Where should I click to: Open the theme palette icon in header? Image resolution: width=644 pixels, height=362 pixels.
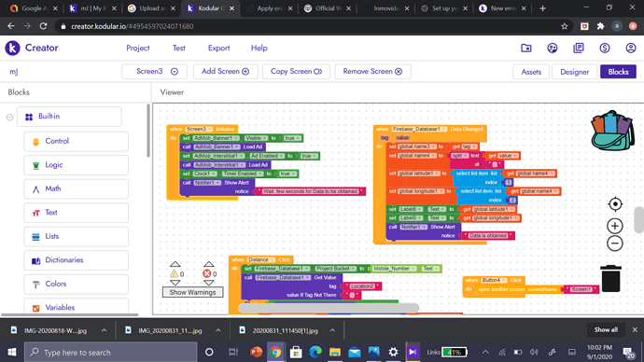552,48
